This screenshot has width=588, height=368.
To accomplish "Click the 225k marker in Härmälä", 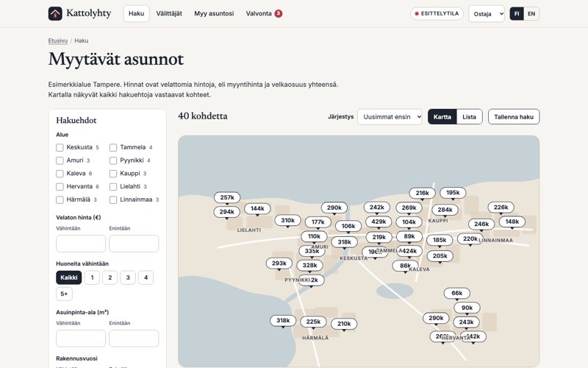I will pyautogui.click(x=313, y=322).
